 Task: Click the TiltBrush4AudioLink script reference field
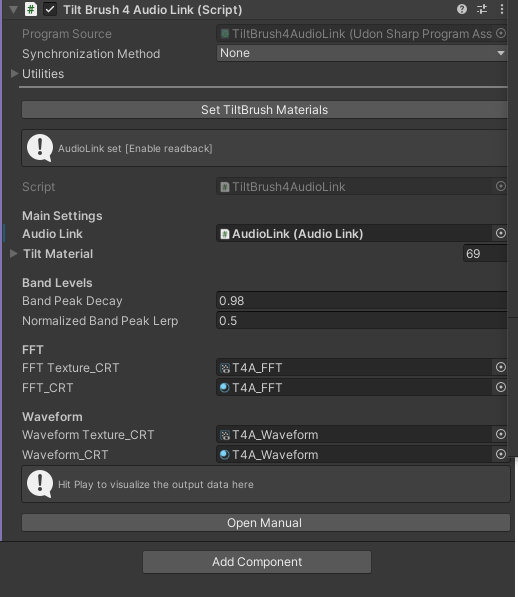355,187
